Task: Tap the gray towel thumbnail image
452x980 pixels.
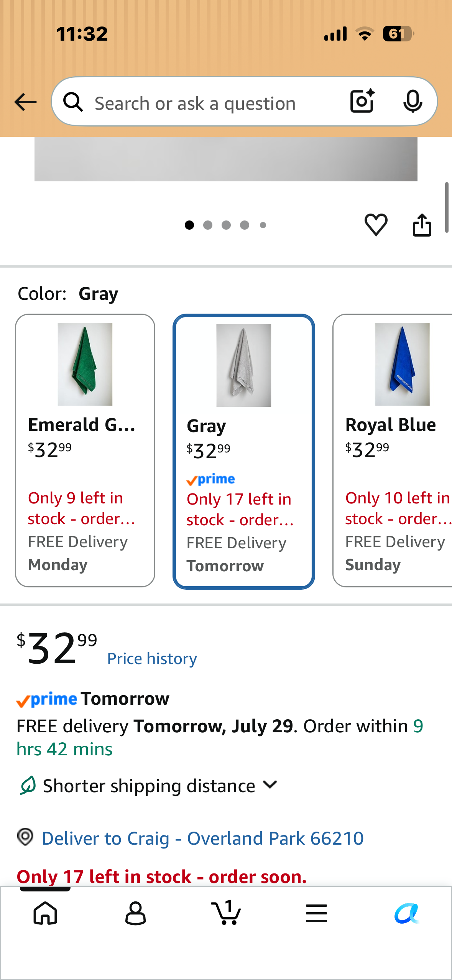Action: 244,365
